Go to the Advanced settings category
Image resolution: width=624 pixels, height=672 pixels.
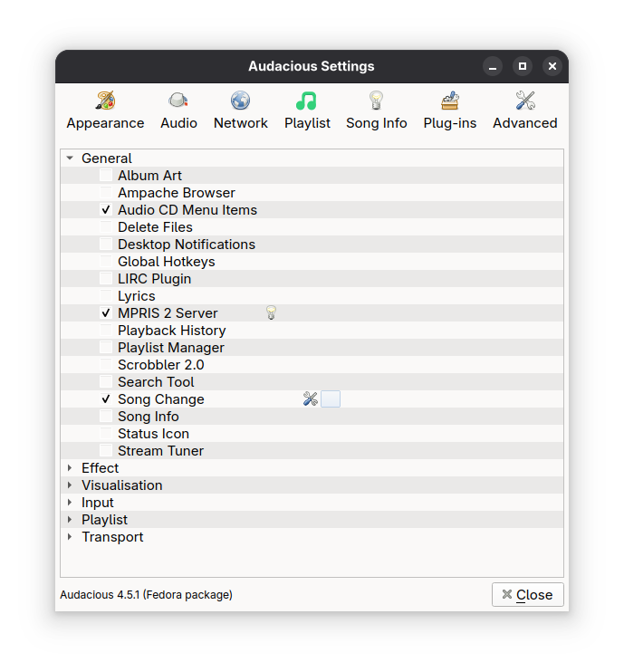point(524,110)
